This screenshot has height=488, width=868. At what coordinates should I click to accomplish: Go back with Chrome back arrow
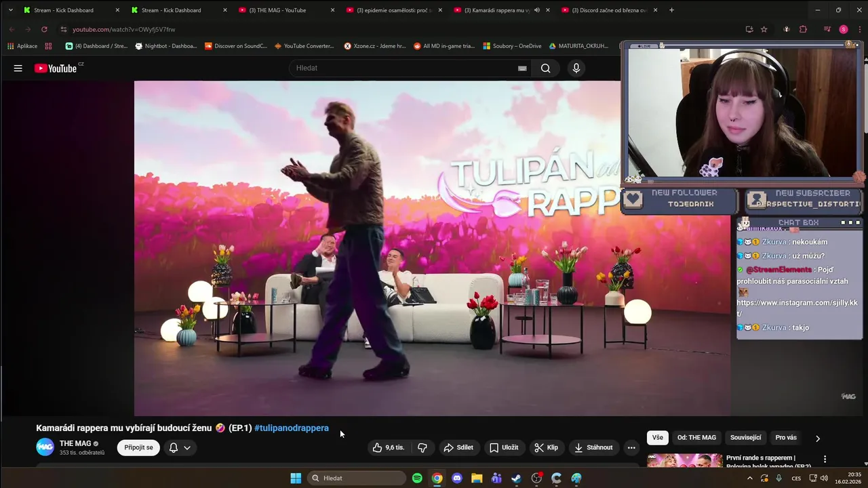point(12,29)
